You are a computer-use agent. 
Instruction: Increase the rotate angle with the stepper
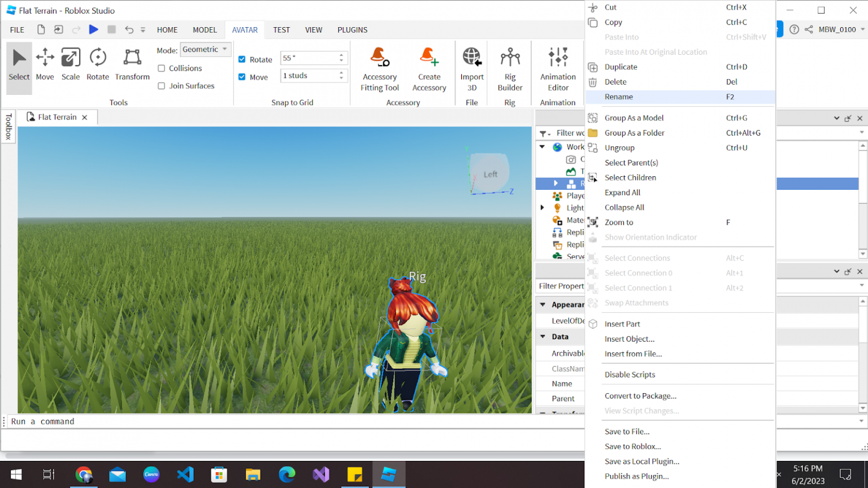pyautogui.click(x=341, y=55)
